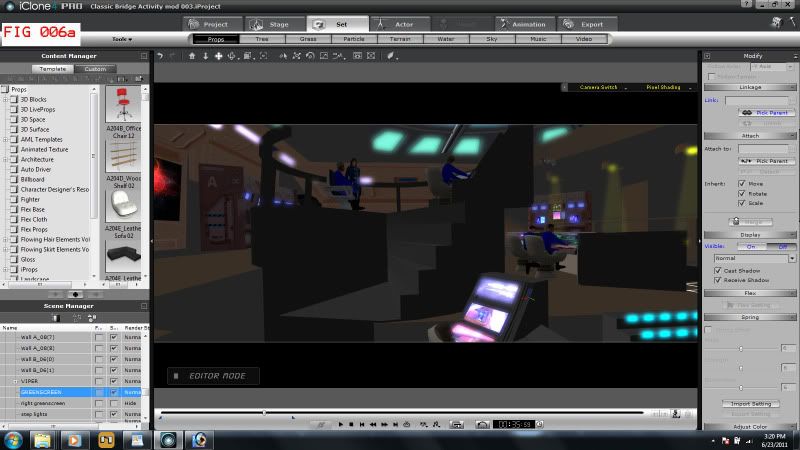
Task: Open the Particle sub-tab
Action: point(354,39)
